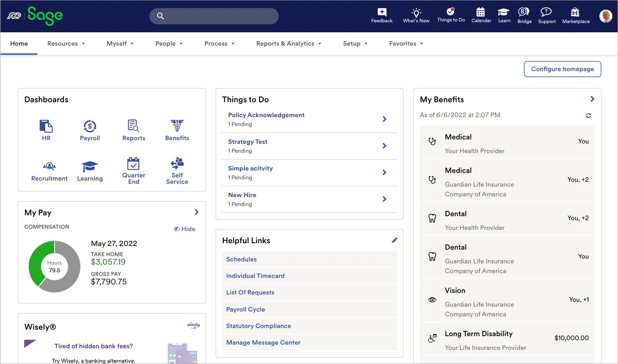The width and height of the screenshot is (618, 364).
Task: Open the Setup menu
Action: click(x=355, y=43)
